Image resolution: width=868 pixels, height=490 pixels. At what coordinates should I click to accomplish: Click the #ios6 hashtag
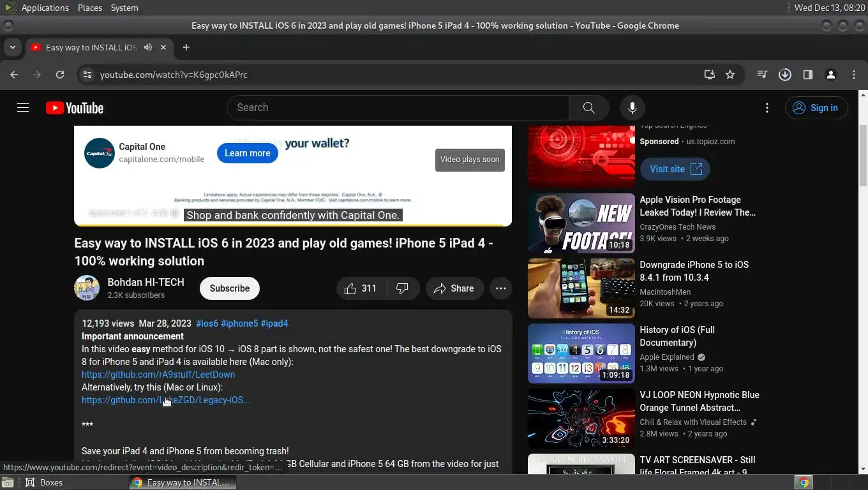coord(207,323)
